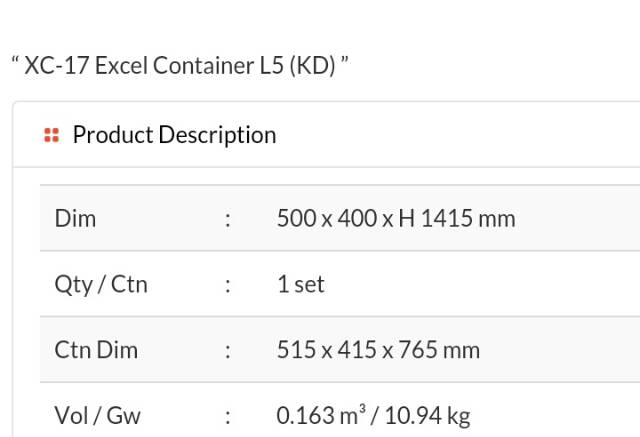Click the 500 x 400 x H 1415 mm value
Image resolution: width=640 pixels, height=437 pixels.
click(x=396, y=218)
